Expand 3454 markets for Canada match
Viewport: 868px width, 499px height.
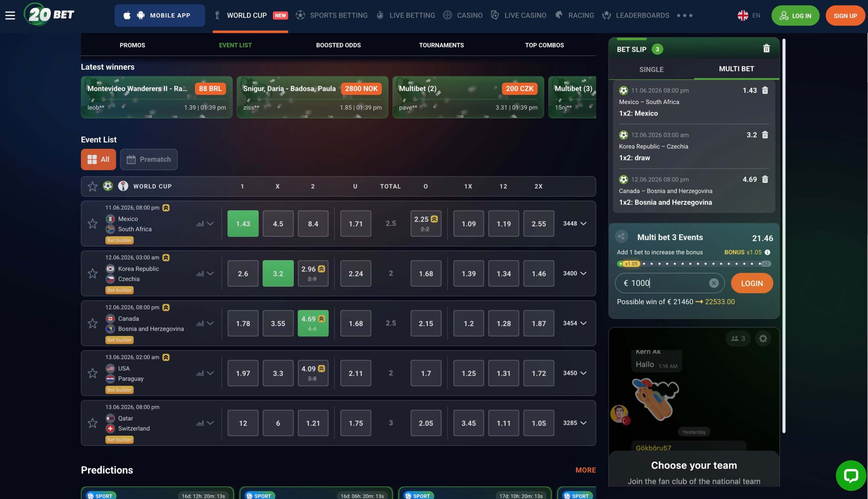(575, 323)
